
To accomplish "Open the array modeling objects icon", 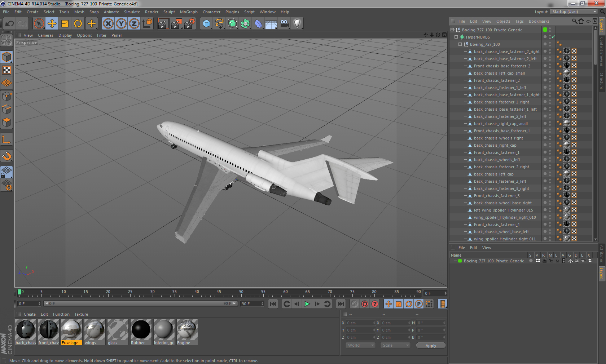I will click(x=245, y=24).
